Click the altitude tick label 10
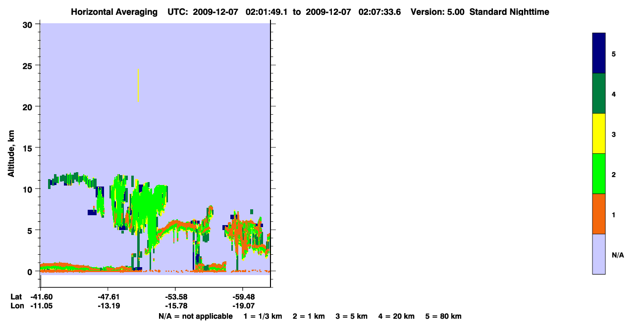This screenshot has height=330, width=644. [28, 189]
